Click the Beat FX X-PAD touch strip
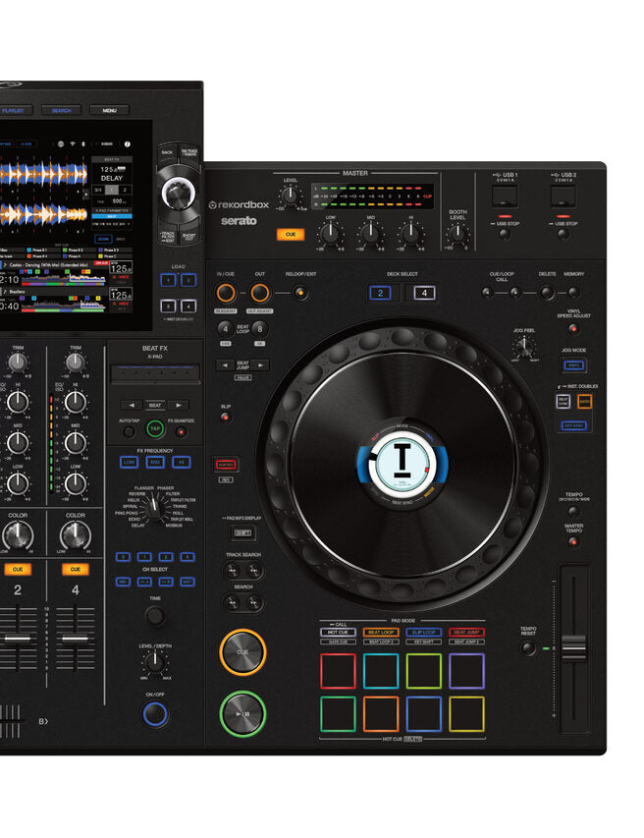 (155, 373)
